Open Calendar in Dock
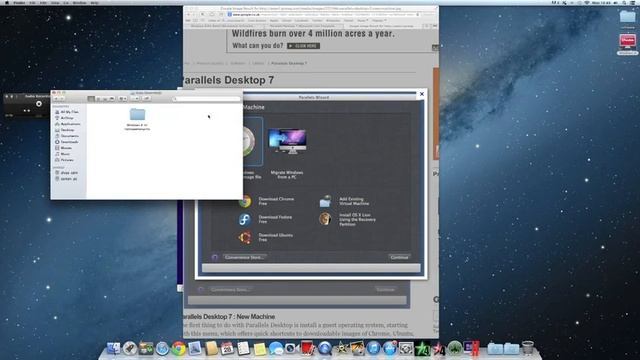 tap(227, 349)
